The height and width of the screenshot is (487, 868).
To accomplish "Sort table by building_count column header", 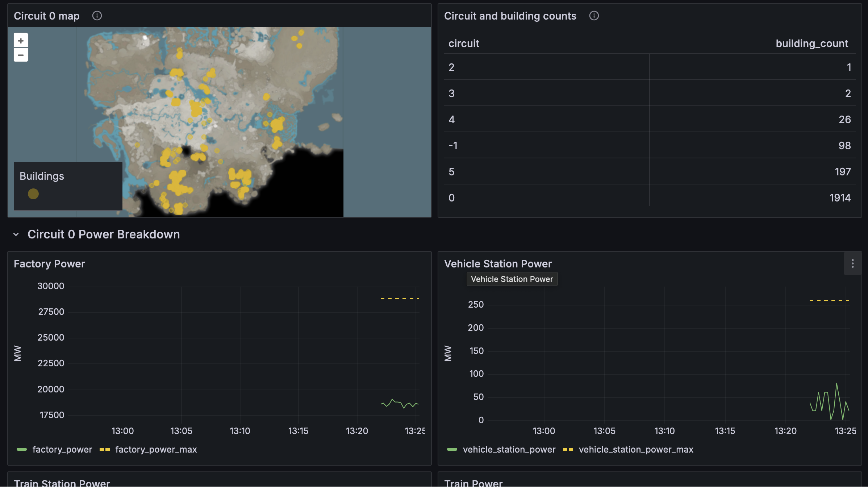I will pos(811,43).
